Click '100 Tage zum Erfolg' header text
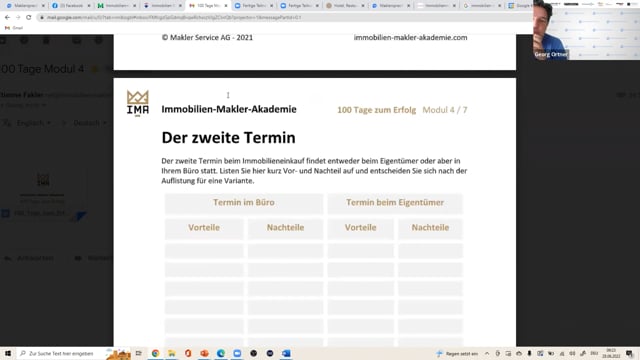This screenshot has width=640, height=360. (x=376, y=110)
